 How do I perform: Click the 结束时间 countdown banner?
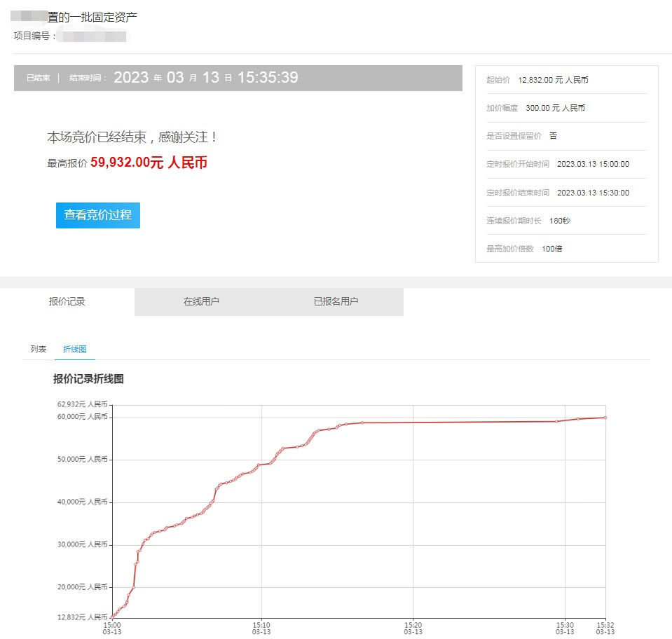[238, 78]
